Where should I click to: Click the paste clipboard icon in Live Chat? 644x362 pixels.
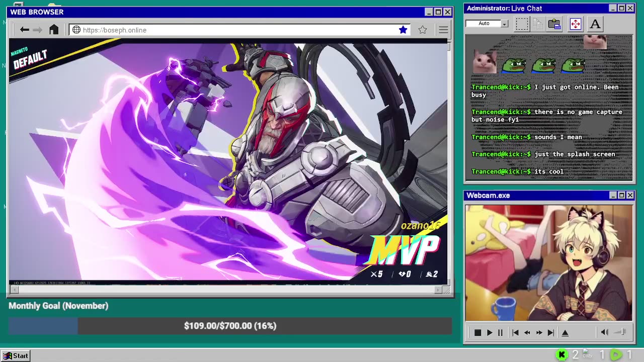coord(554,24)
